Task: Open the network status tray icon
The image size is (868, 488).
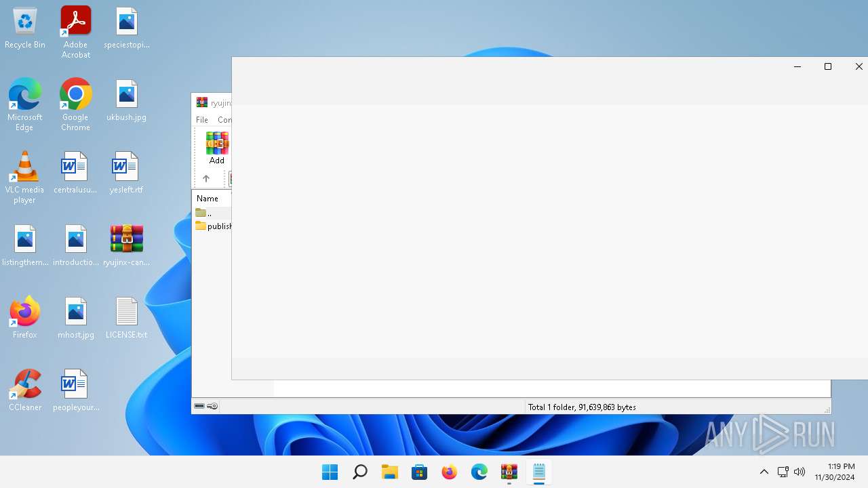Action: click(x=783, y=472)
